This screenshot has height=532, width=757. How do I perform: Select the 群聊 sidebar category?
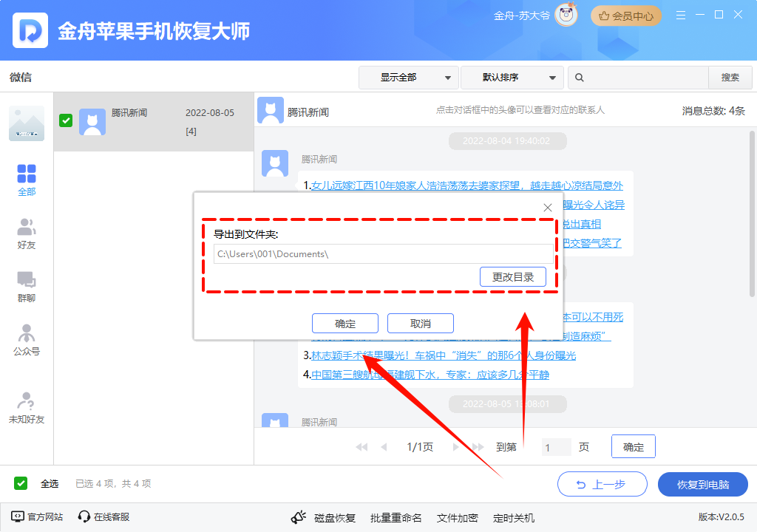coord(27,287)
